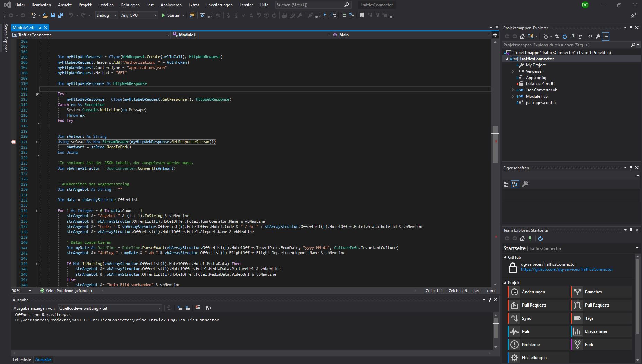Toggle the preview-selected-items button in Projektmappen-Explorer
Screen dimensions: 642x364
[x=606, y=36]
